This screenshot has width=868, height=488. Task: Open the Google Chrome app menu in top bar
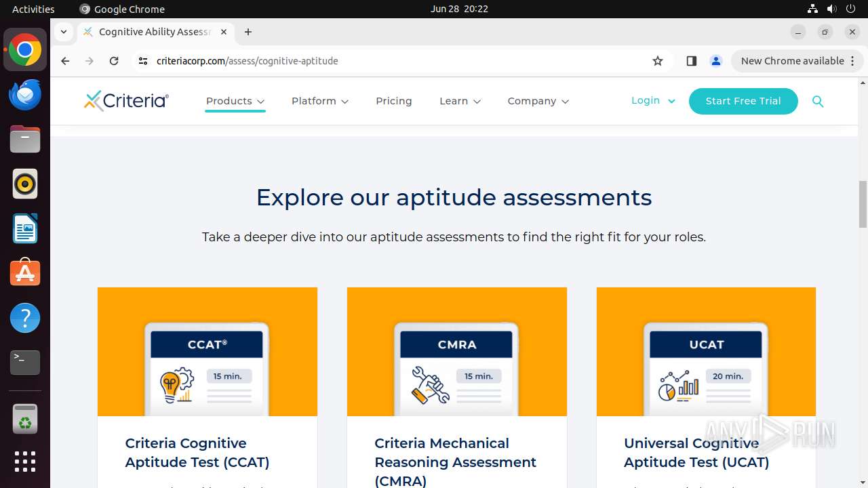click(x=123, y=9)
